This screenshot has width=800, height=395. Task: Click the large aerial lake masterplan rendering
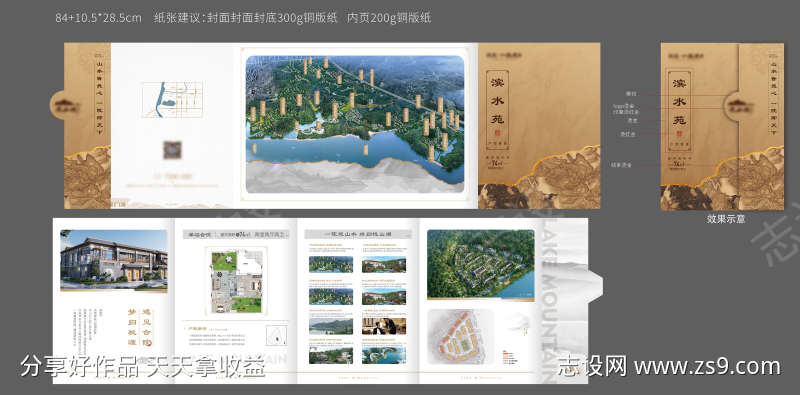tap(355, 124)
